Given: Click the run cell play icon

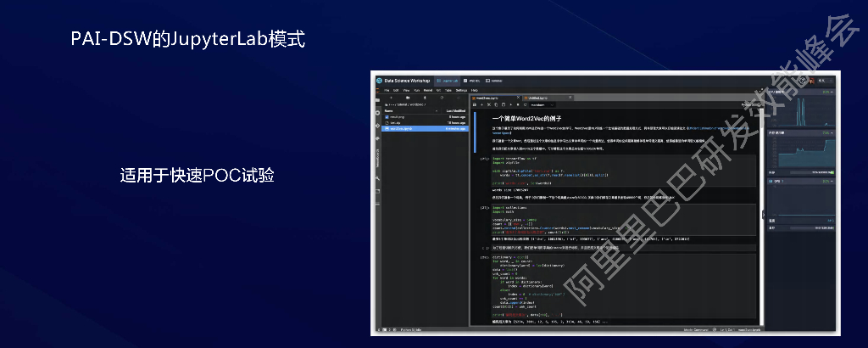Looking at the screenshot, I should 511,104.
